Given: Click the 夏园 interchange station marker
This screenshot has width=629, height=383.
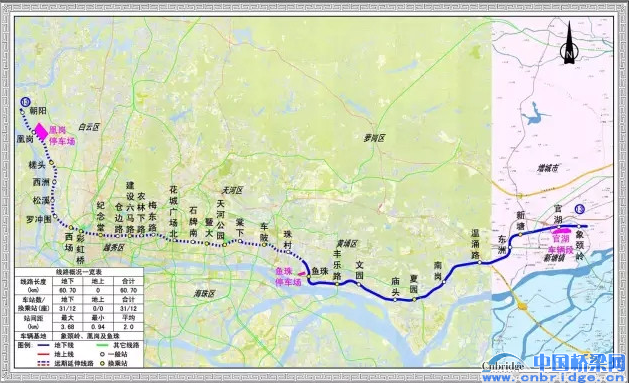Looking at the screenshot, I should [x=414, y=299].
